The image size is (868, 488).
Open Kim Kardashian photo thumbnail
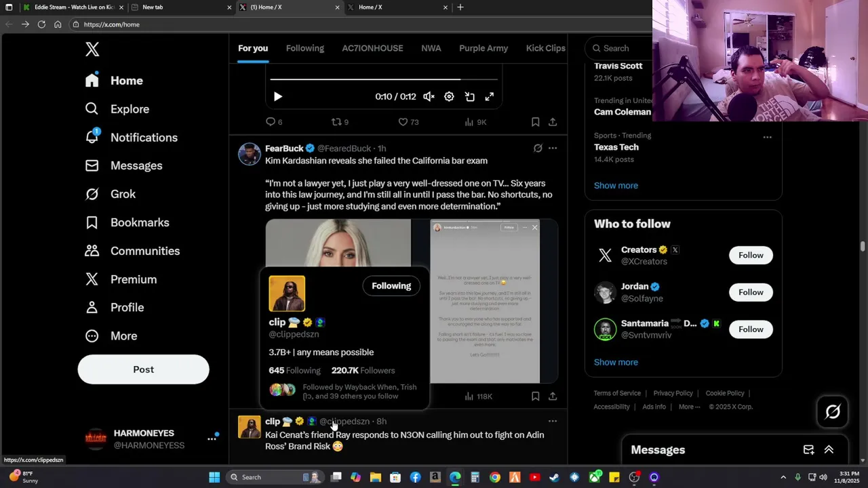338,243
